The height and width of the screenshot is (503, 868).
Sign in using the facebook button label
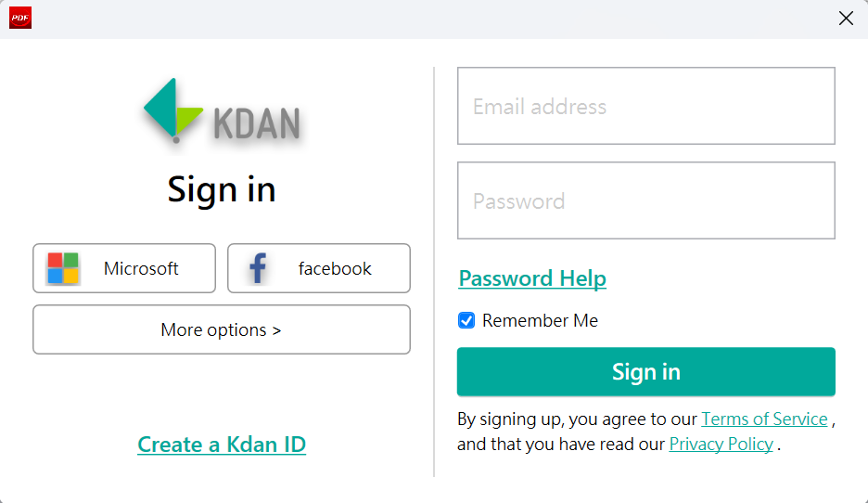[335, 269]
